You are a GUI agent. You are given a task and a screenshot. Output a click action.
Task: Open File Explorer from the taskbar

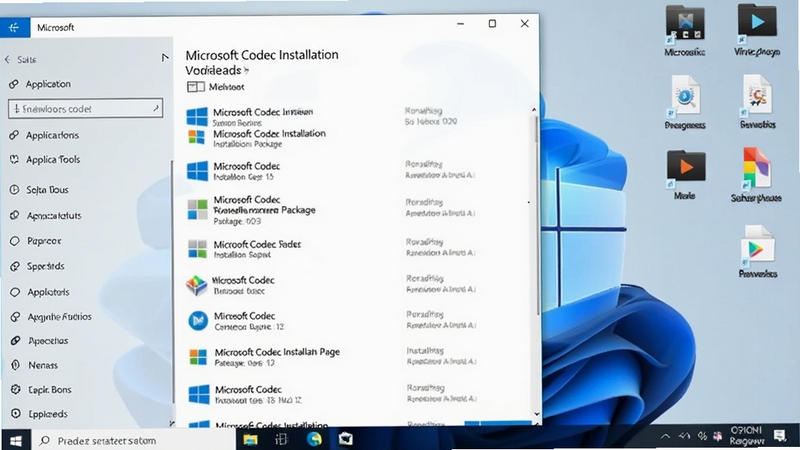pos(250,440)
